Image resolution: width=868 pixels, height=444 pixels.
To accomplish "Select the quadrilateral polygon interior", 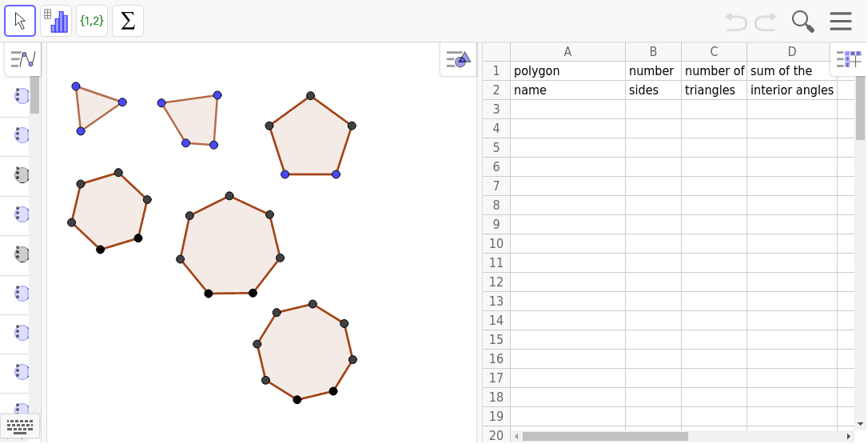I will (x=193, y=121).
